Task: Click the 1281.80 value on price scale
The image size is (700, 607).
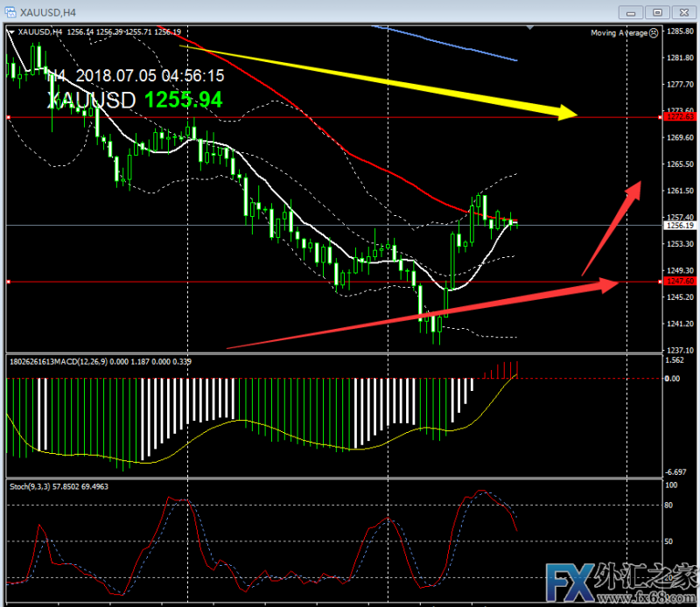Action: tap(681, 58)
